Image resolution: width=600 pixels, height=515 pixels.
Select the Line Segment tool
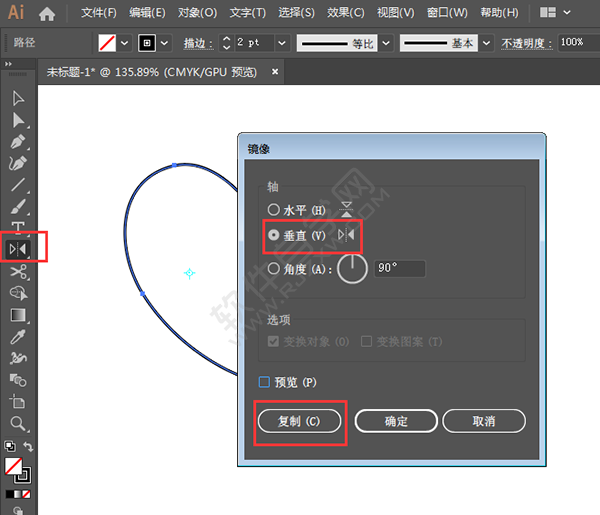(x=18, y=184)
